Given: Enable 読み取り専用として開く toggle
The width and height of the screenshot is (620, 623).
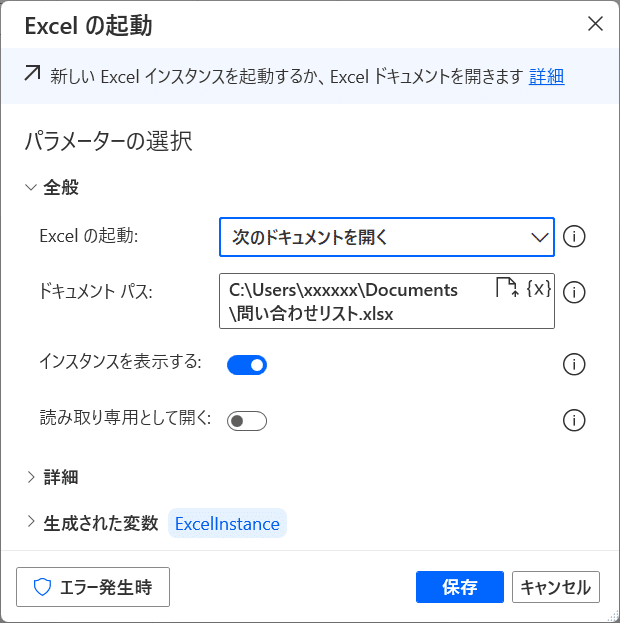Looking at the screenshot, I should [x=247, y=421].
